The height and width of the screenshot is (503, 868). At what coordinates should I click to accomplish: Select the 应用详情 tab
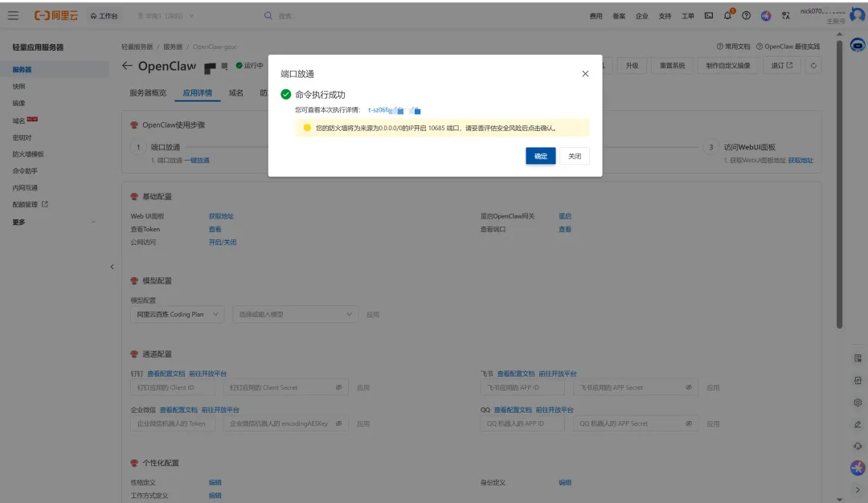coord(198,93)
